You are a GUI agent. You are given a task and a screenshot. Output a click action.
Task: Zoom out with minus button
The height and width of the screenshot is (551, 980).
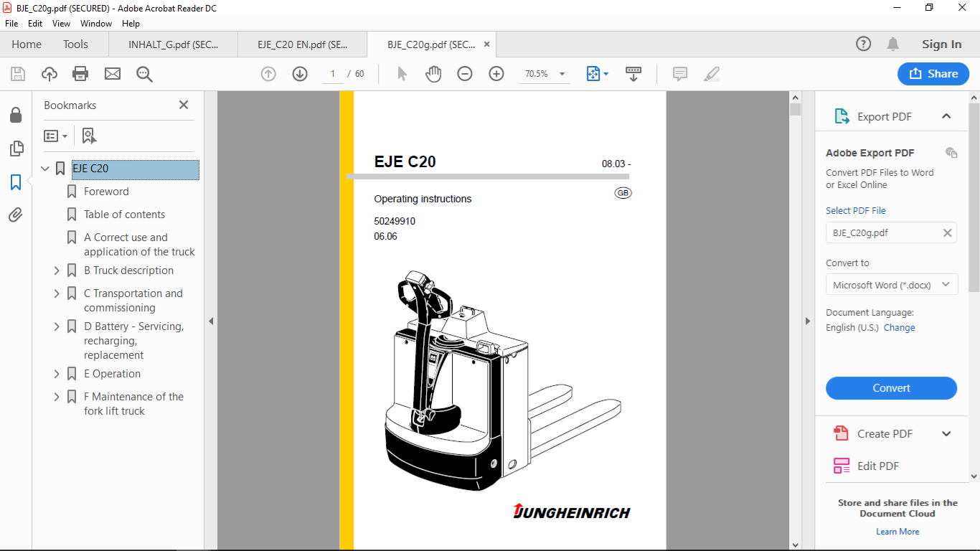click(465, 74)
